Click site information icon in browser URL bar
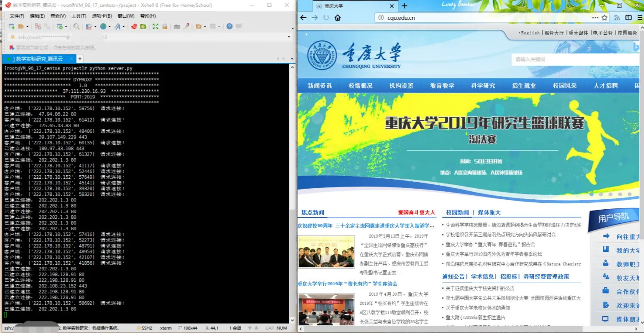 point(382,18)
